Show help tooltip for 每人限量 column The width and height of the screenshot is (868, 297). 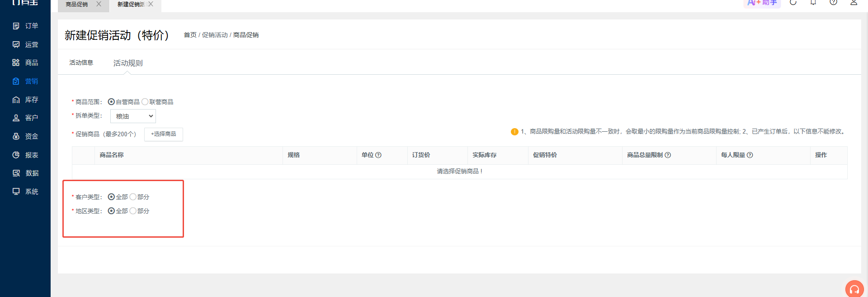[x=750, y=155]
